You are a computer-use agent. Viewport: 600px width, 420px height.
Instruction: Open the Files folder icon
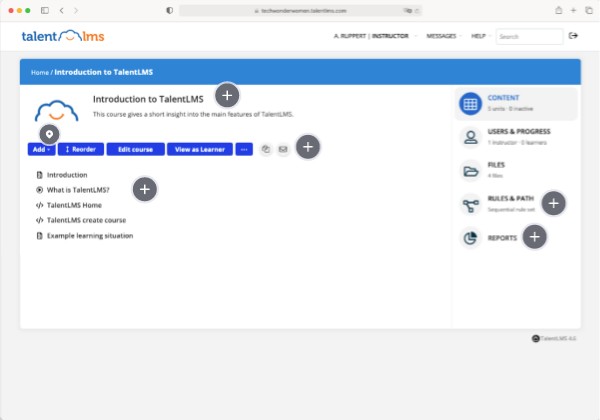[470, 171]
